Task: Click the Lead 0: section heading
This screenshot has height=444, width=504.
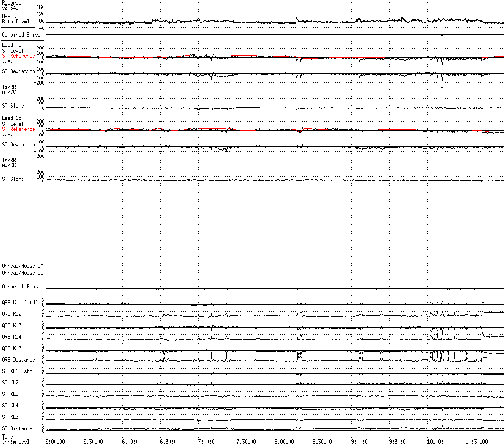Action: 11,45
